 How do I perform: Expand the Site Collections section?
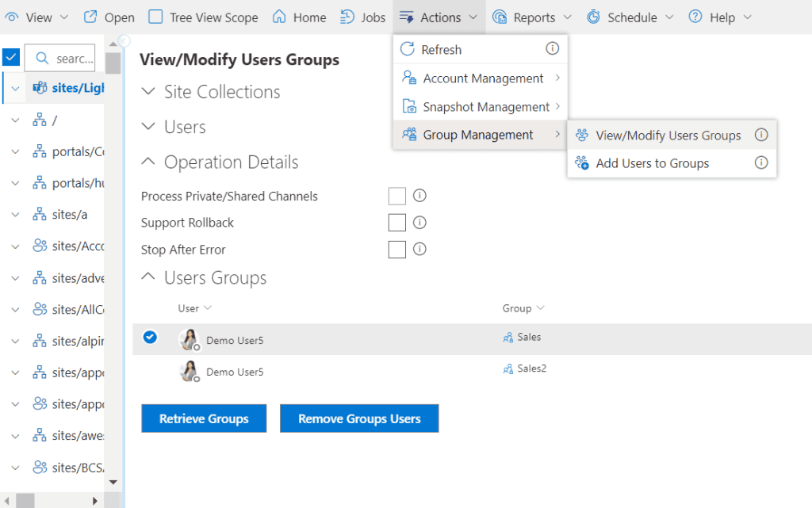[148, 92]
